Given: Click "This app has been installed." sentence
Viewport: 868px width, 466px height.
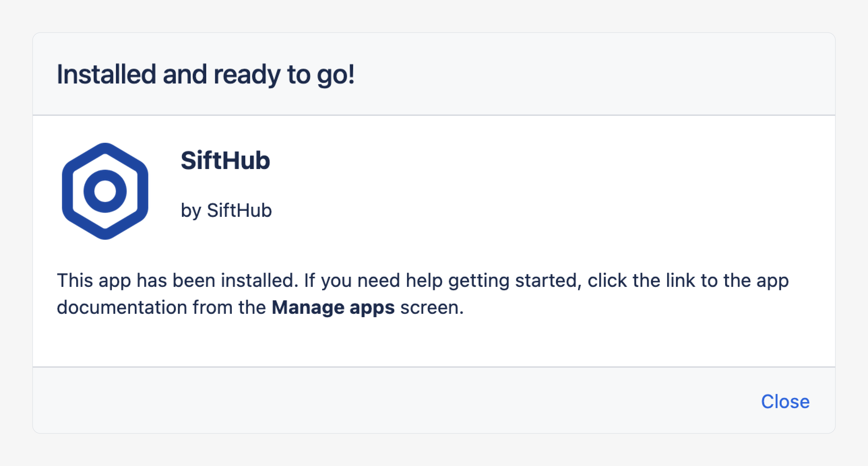Looking at the screenshot, I should coord(177,280).
